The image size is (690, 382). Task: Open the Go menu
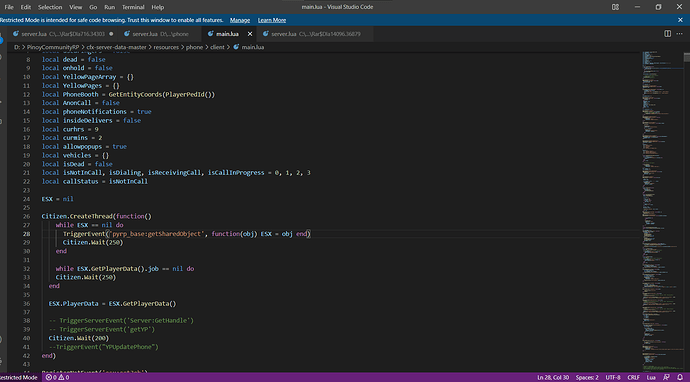[93, 7]
